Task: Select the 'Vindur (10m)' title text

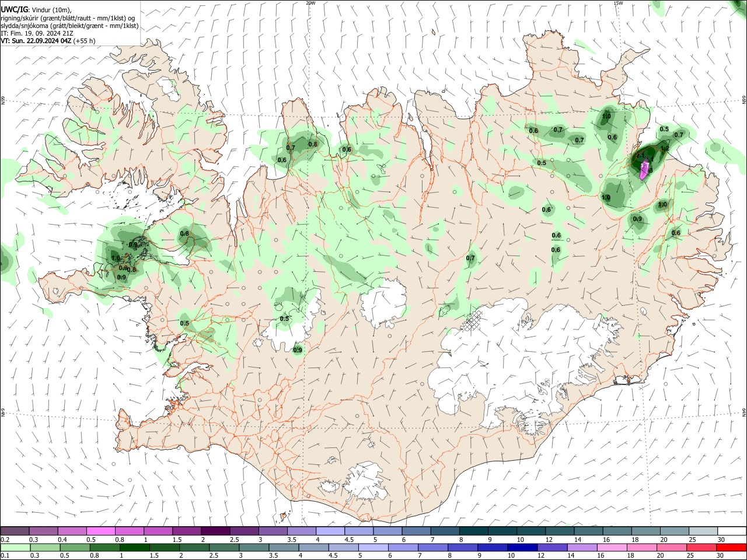Action: [51, 10]
